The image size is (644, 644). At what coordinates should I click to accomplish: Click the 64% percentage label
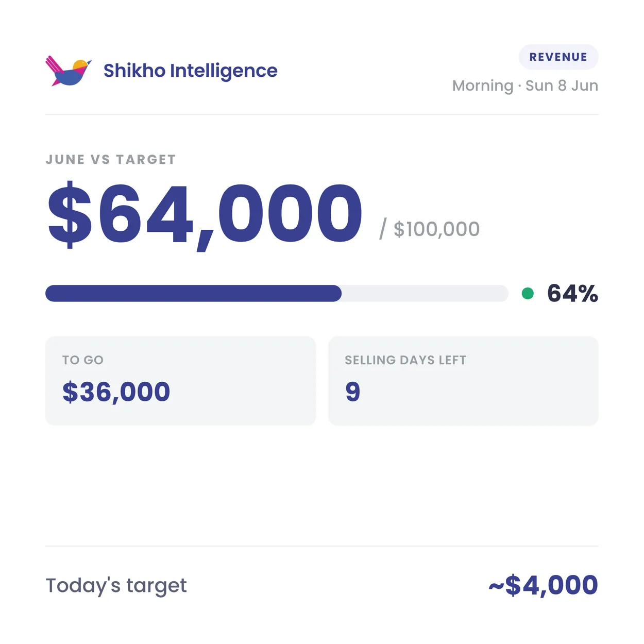click(x=572, y=294)
